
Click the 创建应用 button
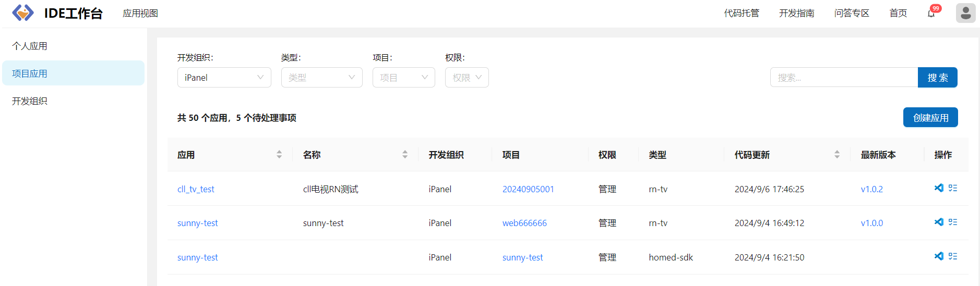pyautogui.click(x=930, y=118)
